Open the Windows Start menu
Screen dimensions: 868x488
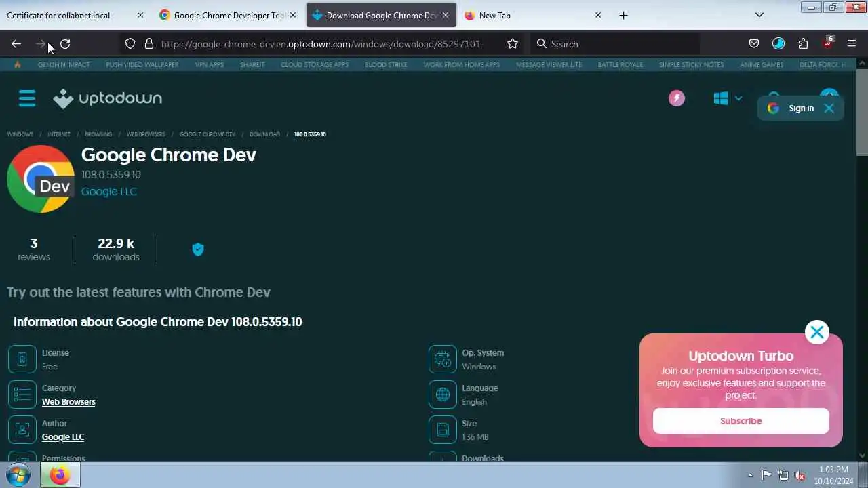[18, 475]
